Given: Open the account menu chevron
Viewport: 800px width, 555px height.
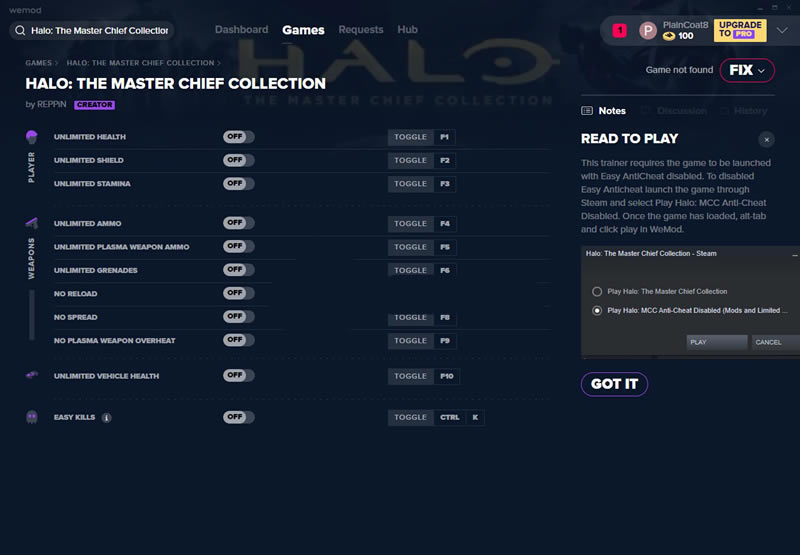Looking at the screenshot, I should (782, 31).
